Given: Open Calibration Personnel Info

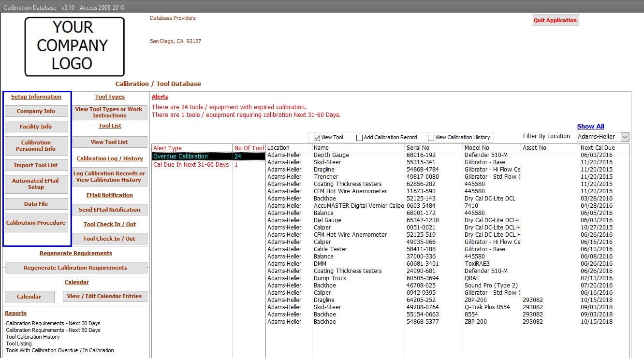Looking at the screenshot, I should (x=36, y=146).
